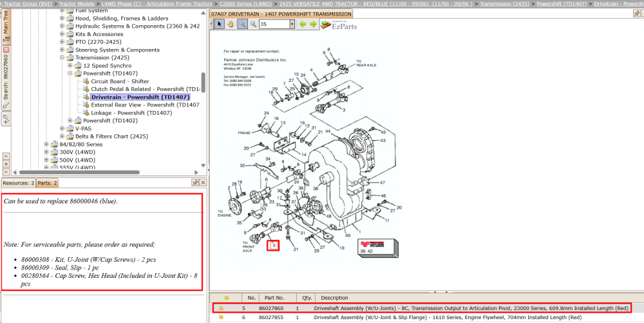Open Linkage - Powershift (TD1407) page

(x=131, y=113)
